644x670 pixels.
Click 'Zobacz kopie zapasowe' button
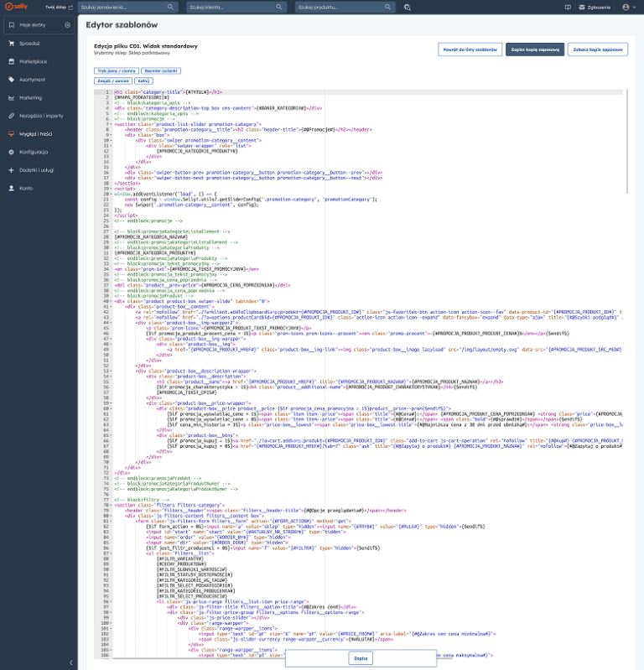[598, 49]
